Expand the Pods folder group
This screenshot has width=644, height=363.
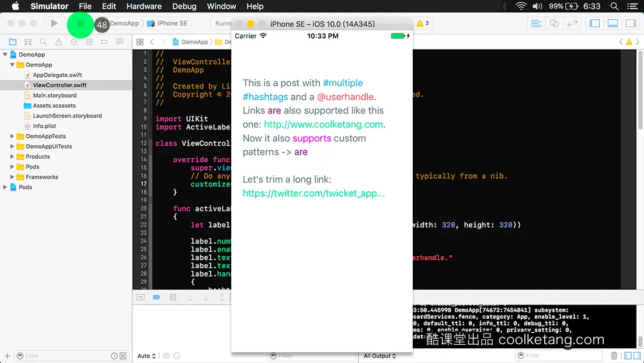(12, 167)
